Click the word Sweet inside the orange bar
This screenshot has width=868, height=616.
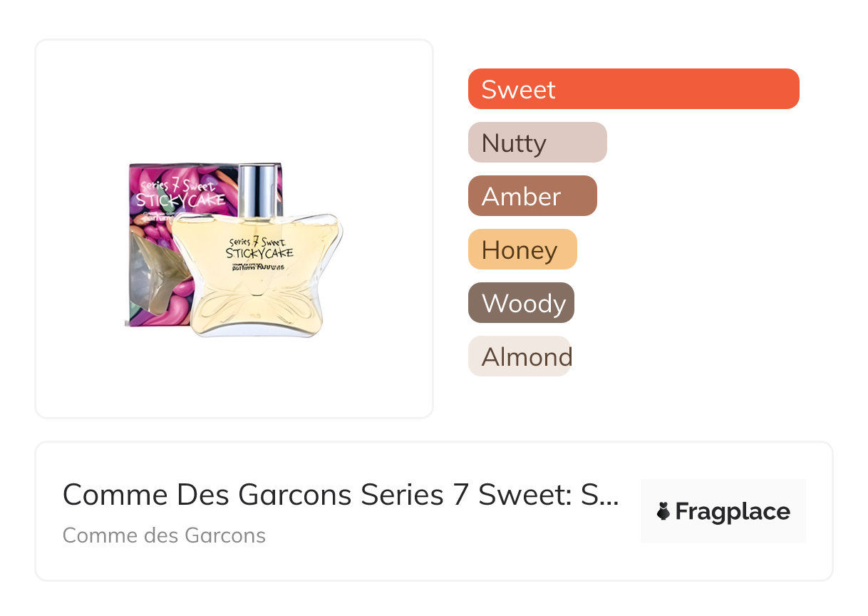(x=518, y=89)
